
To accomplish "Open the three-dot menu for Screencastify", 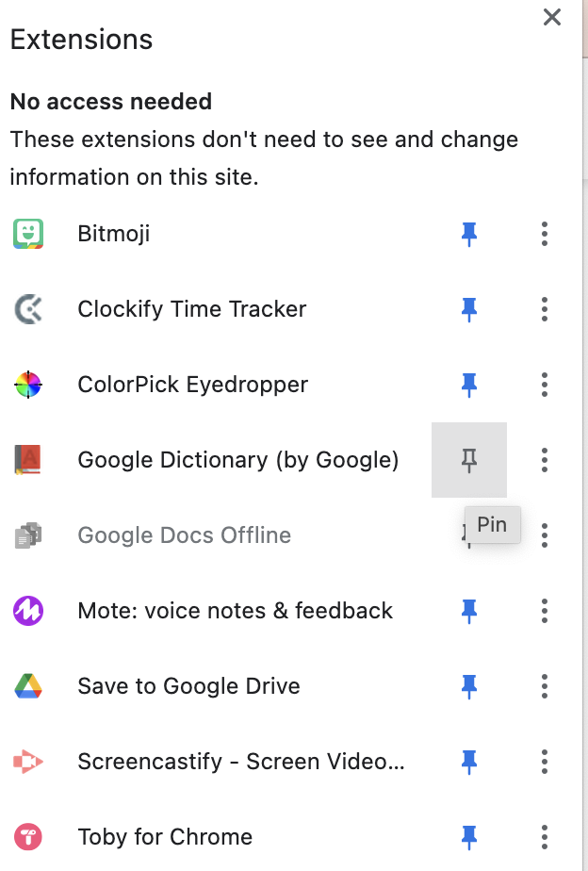I will [545, 762].
